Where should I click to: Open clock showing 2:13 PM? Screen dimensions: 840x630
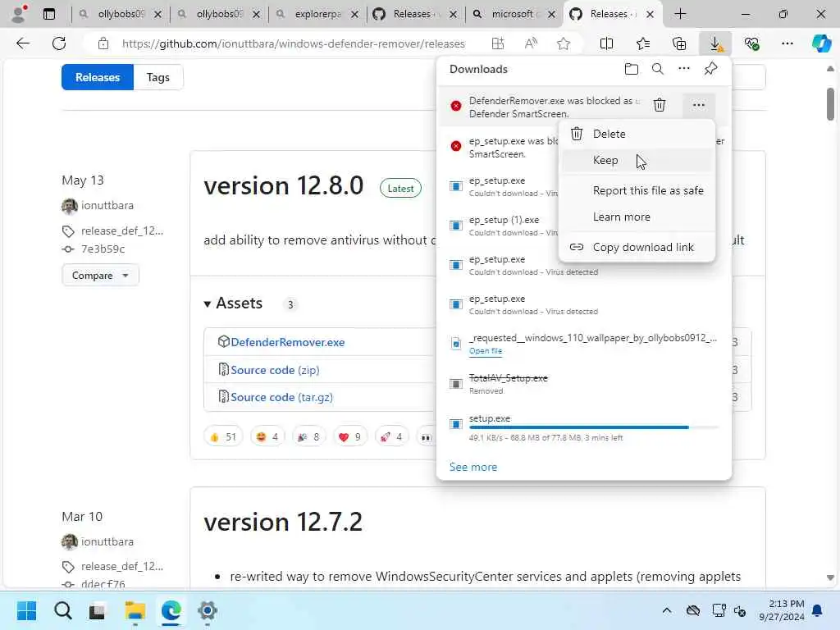(x=782, y=610)
